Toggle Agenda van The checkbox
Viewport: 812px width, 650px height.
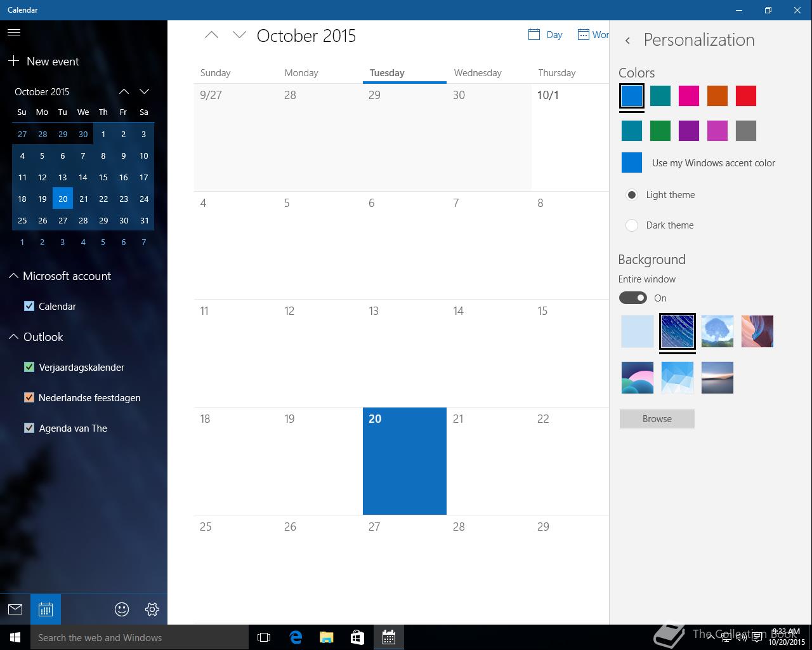(x=29, y=428)
